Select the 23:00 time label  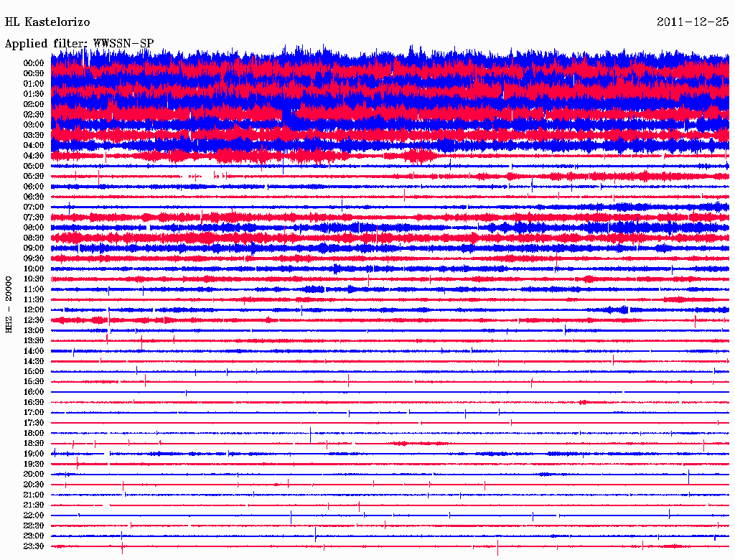pos(34,536)
